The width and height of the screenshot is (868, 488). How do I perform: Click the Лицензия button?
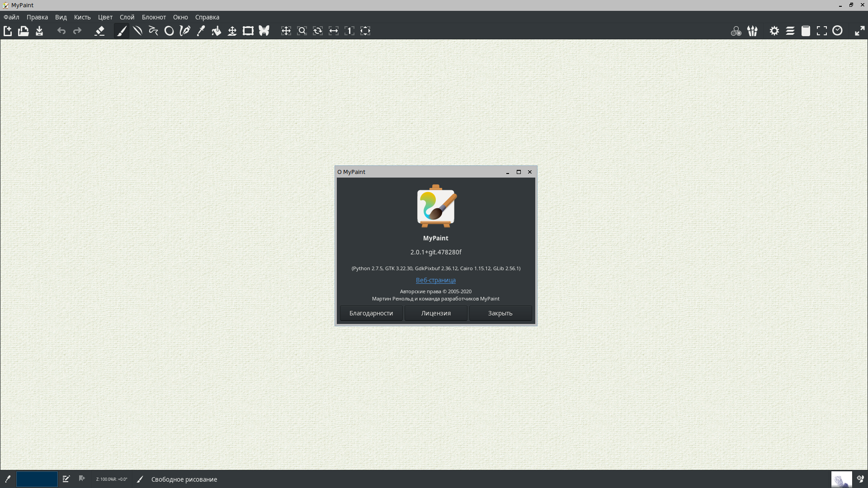(x=436, y=313)
